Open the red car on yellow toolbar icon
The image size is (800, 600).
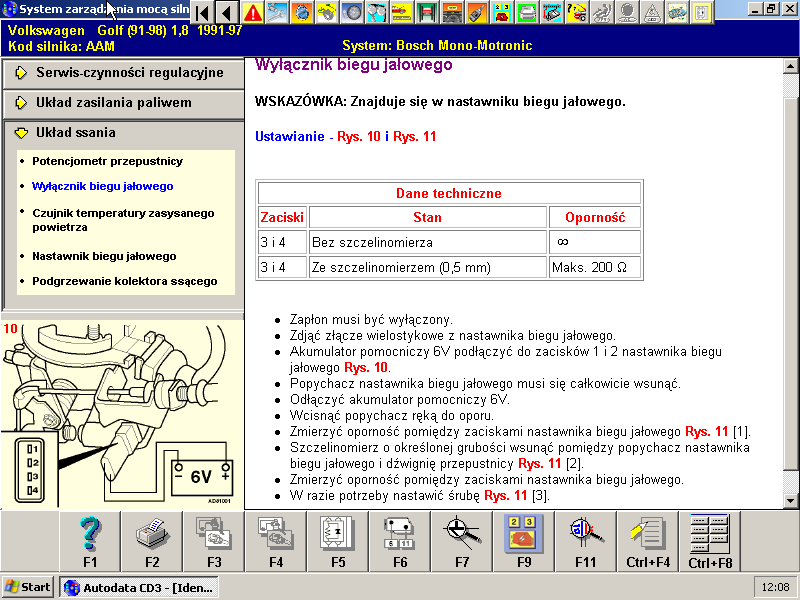(402, 12)
